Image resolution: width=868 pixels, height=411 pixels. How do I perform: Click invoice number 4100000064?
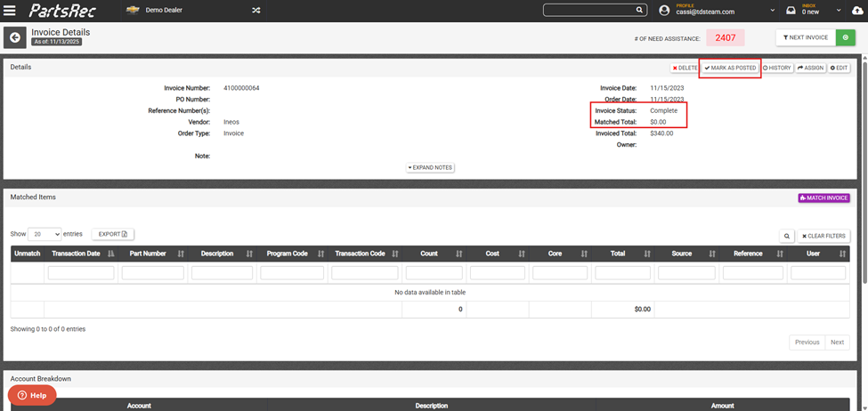pos(241,88)
